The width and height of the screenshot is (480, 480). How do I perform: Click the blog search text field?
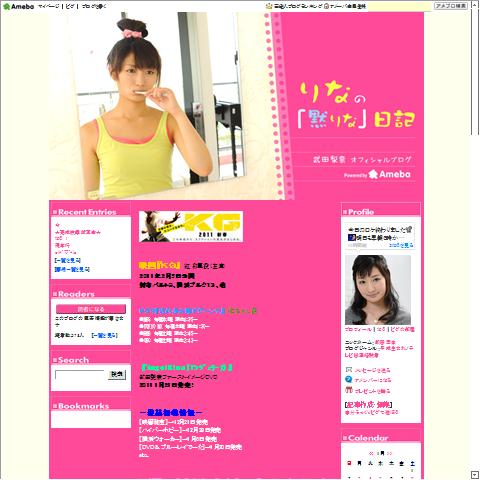pyautogui.click(x=80, y=375)
